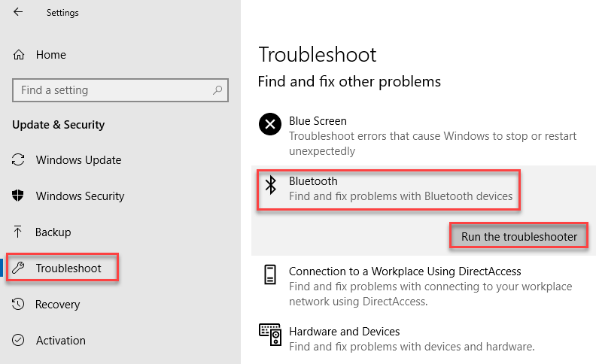This screenshot has width=596, height=364.
Task: Click the Bluetooth symbol icon
Action: coord(271,185)
